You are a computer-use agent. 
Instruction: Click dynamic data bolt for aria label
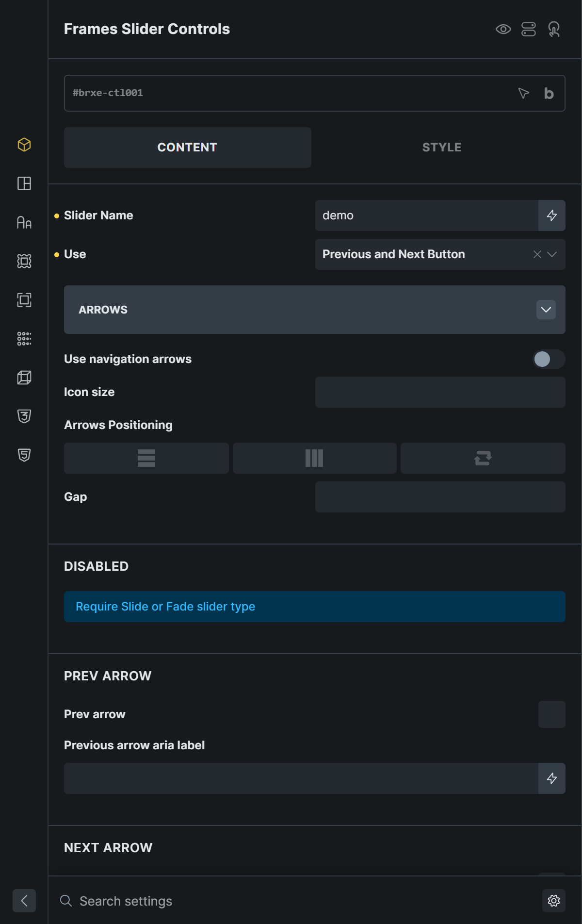552,778
